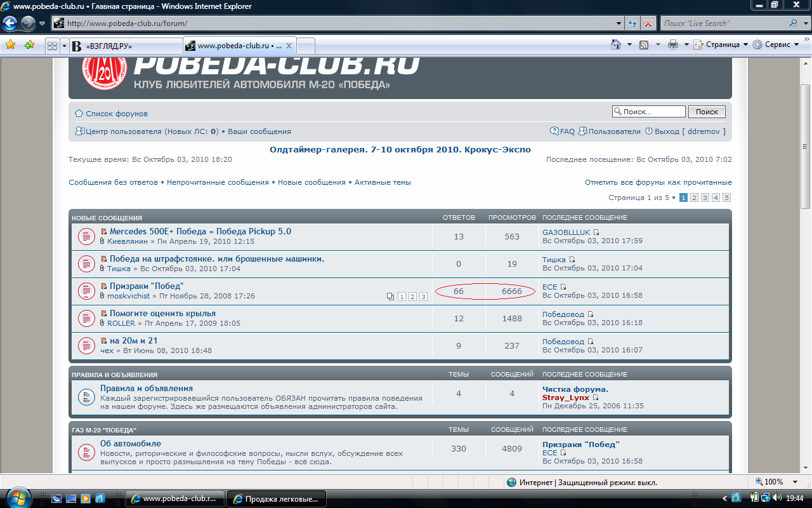The height and width of the screenshot is (508, 812).
Task: Click the system clock 19:44
Action: [x=795, y=498]
